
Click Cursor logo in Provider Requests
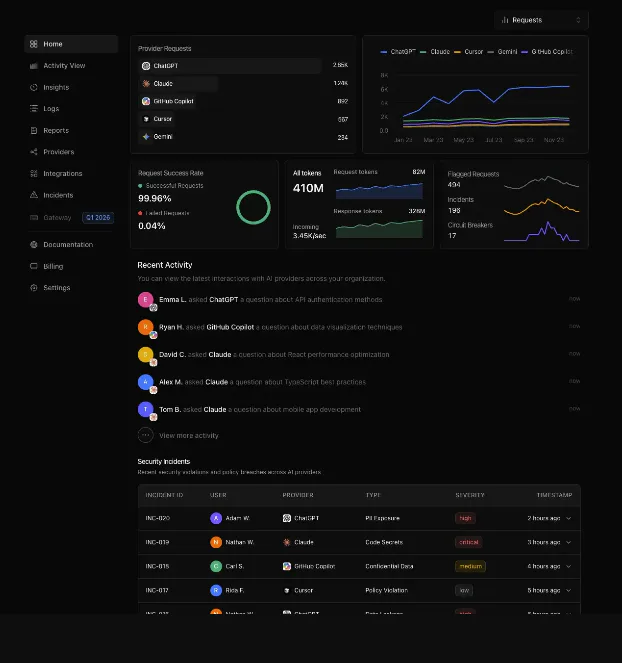click(146, 119)
